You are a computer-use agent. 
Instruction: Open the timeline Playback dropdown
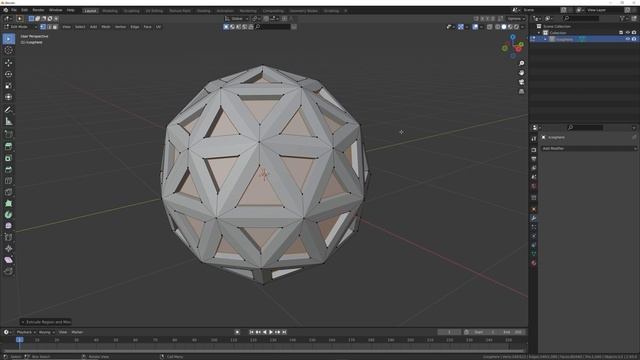pyautogui.click(x=26, y=332)
